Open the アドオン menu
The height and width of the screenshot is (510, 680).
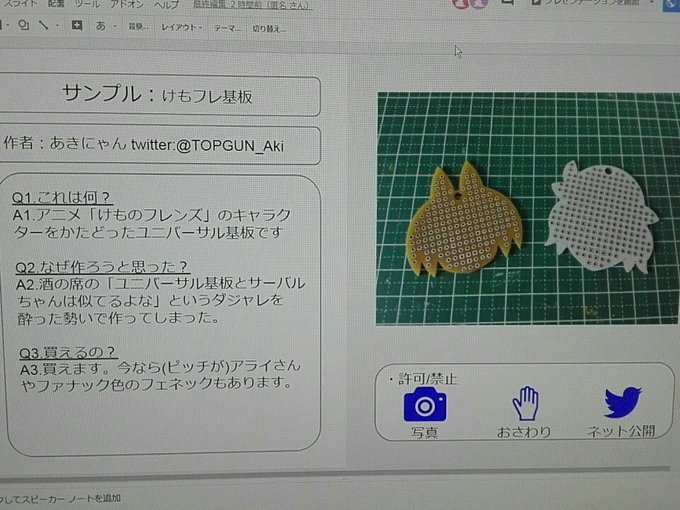(x=127, y=4)
